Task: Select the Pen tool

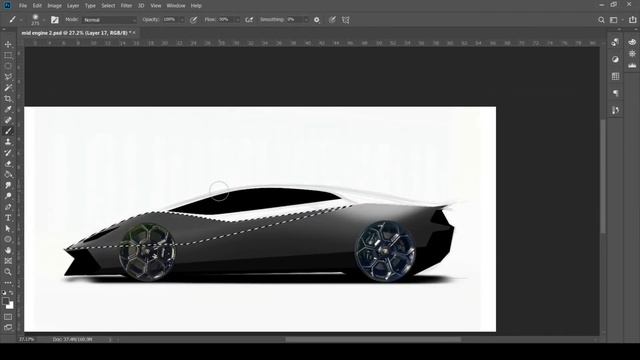Action: [x=8, y=207]
